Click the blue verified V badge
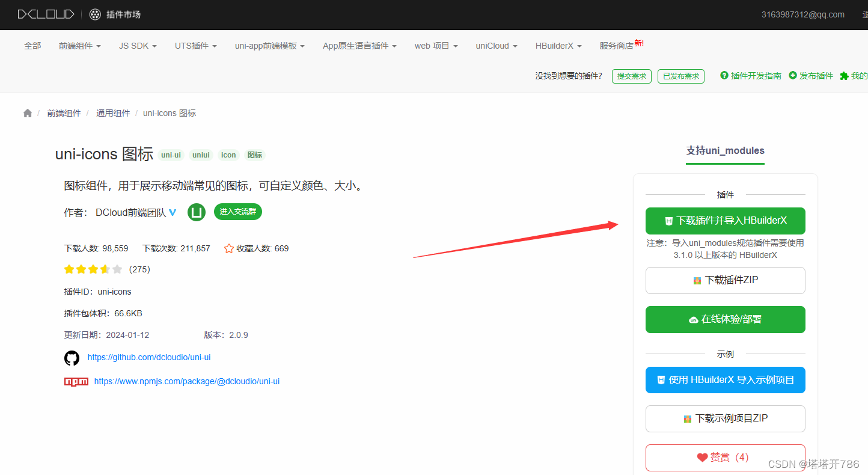This screenshot has width=868, height=475. coord(173,212)
